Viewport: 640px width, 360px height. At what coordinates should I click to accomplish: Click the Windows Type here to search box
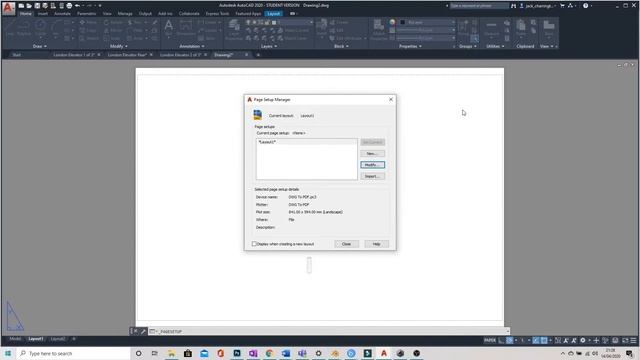[73, 353]
